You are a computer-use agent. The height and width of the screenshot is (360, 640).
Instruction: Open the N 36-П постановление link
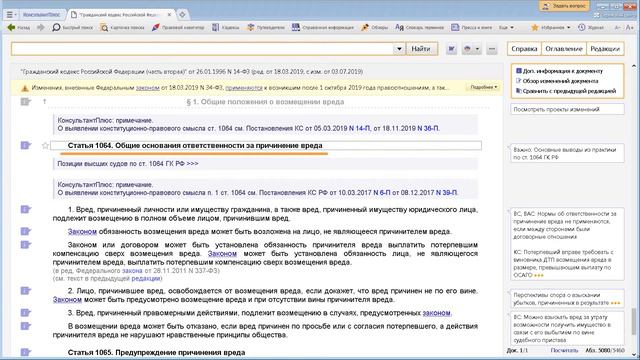(428, 129)
